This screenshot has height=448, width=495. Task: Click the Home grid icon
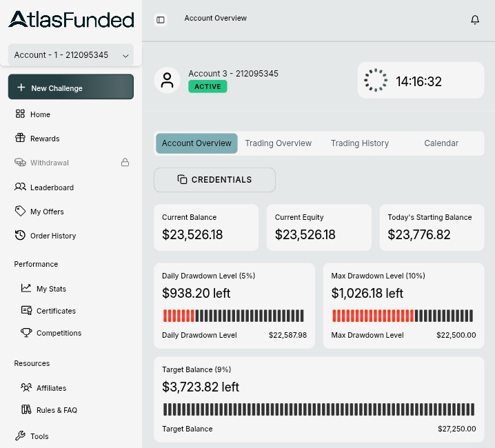click(20, 114)
